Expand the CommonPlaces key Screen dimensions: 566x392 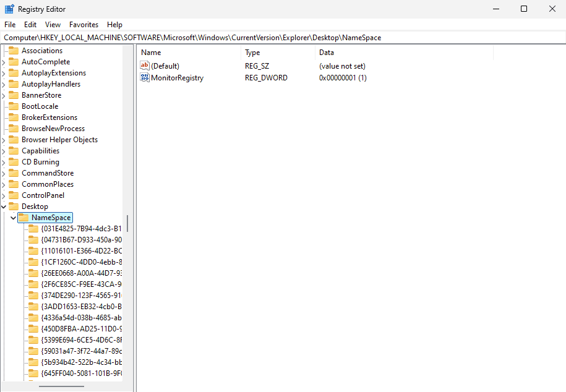[4, 184]
